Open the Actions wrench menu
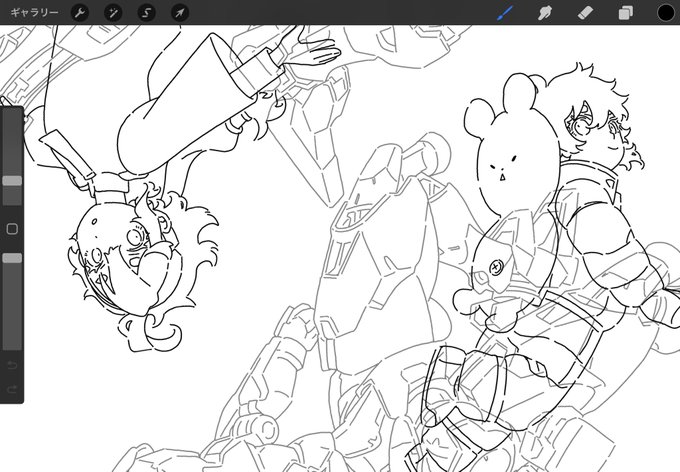The height and width of the screenshot is (472, 680). (x=80, y=13)
